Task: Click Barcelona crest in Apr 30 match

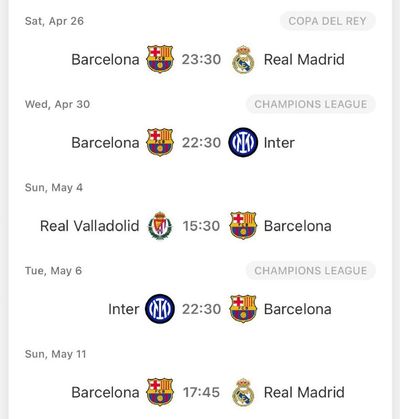Action: tap(160, 142)
